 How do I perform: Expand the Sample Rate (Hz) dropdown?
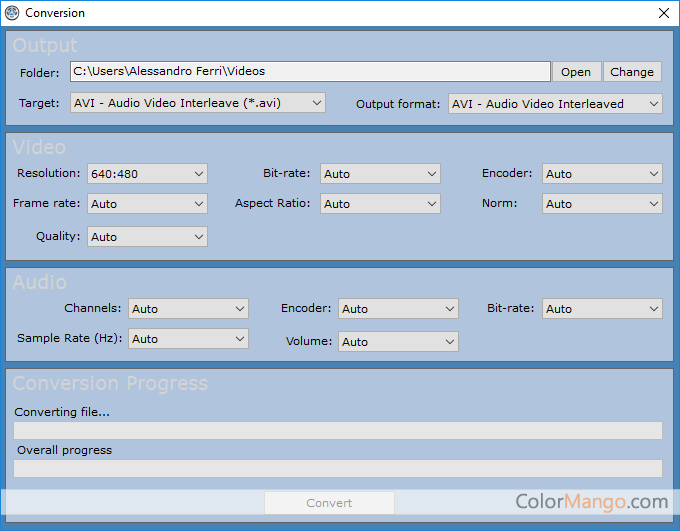click(188, 339)
